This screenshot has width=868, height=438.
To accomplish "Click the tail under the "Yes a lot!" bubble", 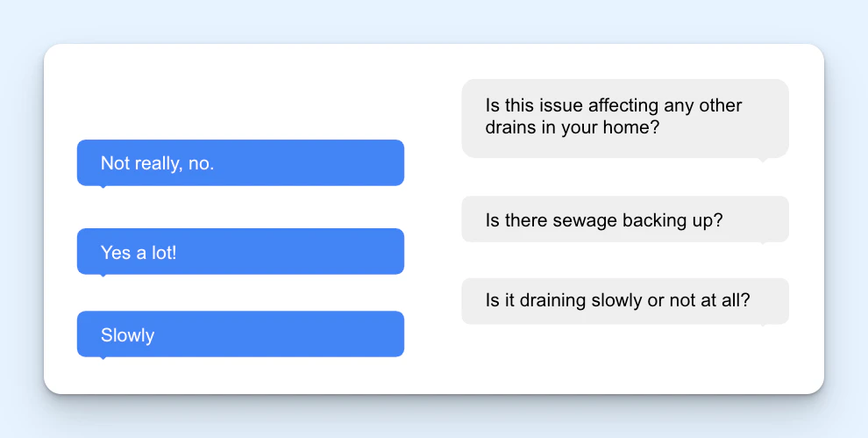I will coord(103,276).
